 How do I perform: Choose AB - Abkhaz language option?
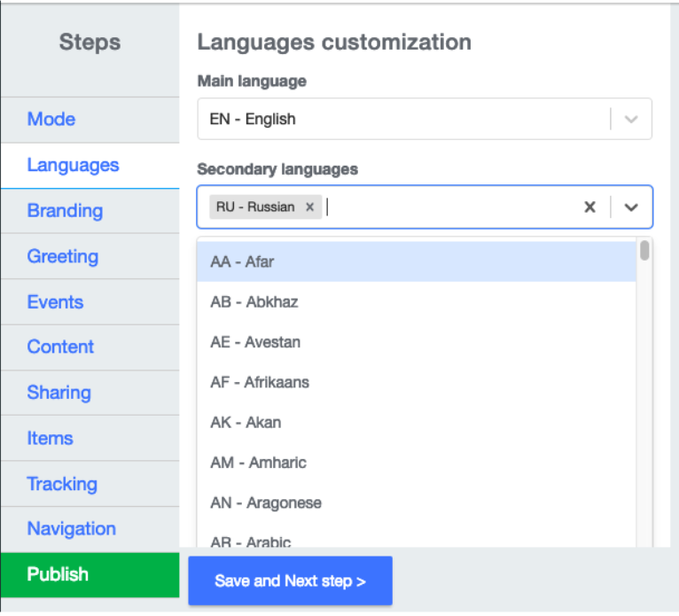(x=416, y=302)
